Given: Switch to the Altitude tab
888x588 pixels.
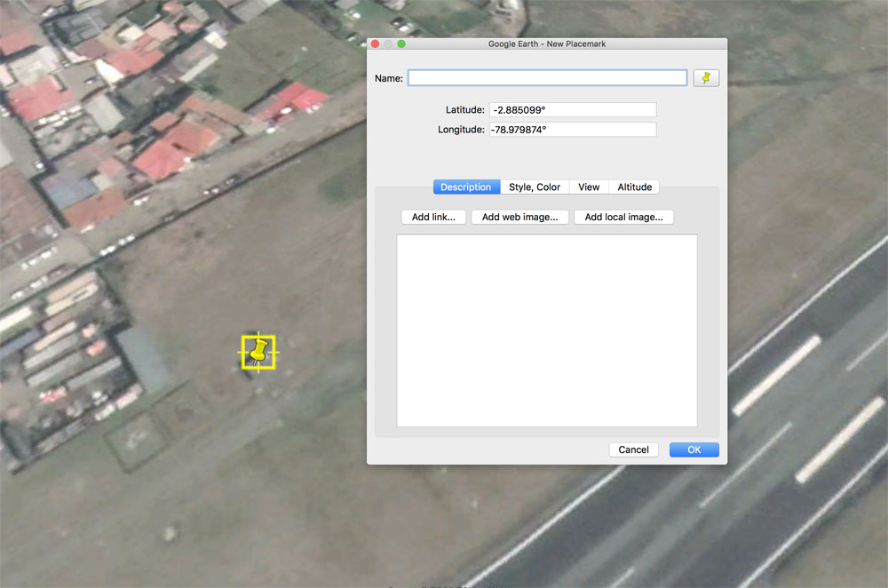Looking at the screenshot, I should (634, 187).
